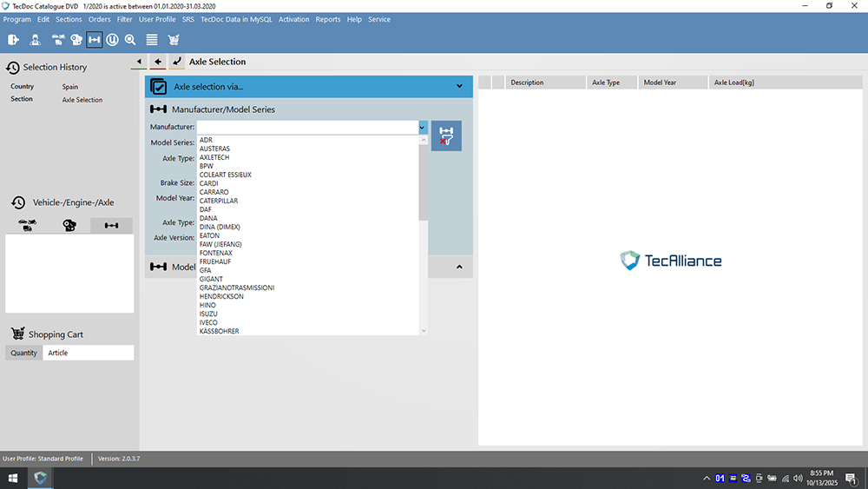Open the user profile toolbar icon

(x=36, y=39)
